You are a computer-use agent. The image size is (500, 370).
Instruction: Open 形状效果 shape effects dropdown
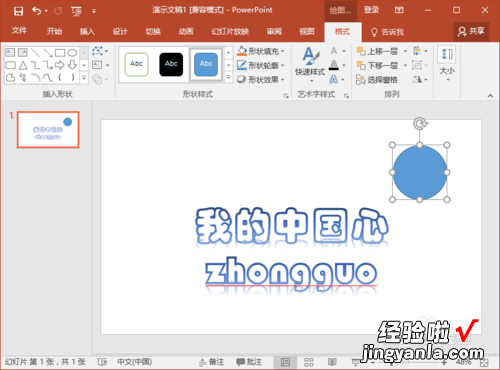tap(261, 79)
